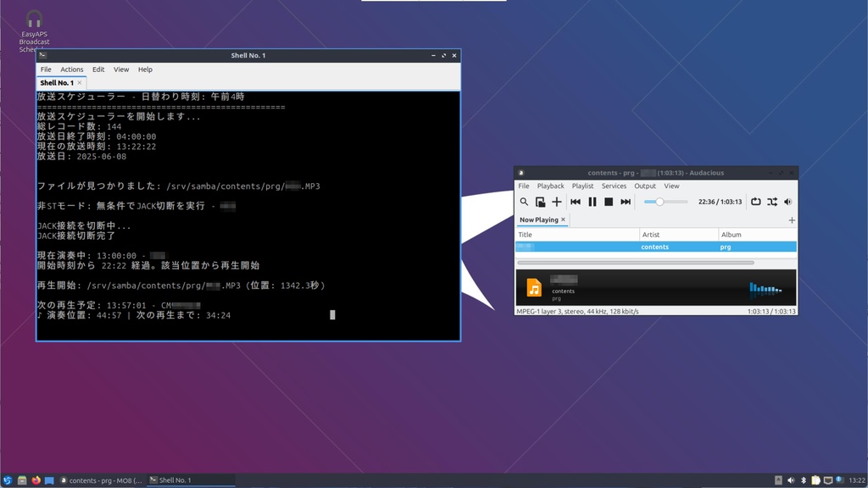This screenshot has width=868, height=488.
Task: Click the terminal line 放送日: 2025-06-08
Action: (x=81, y=157)
